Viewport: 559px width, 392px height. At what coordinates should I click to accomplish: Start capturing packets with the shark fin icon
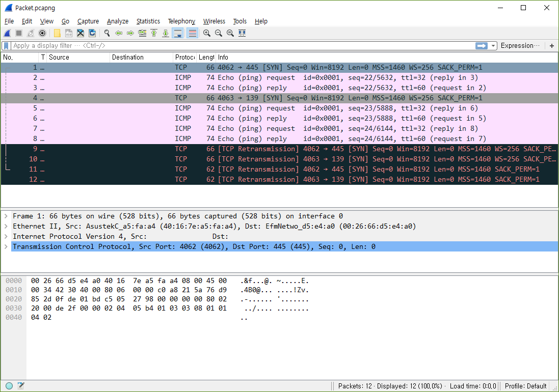click(x=7, y=33)
